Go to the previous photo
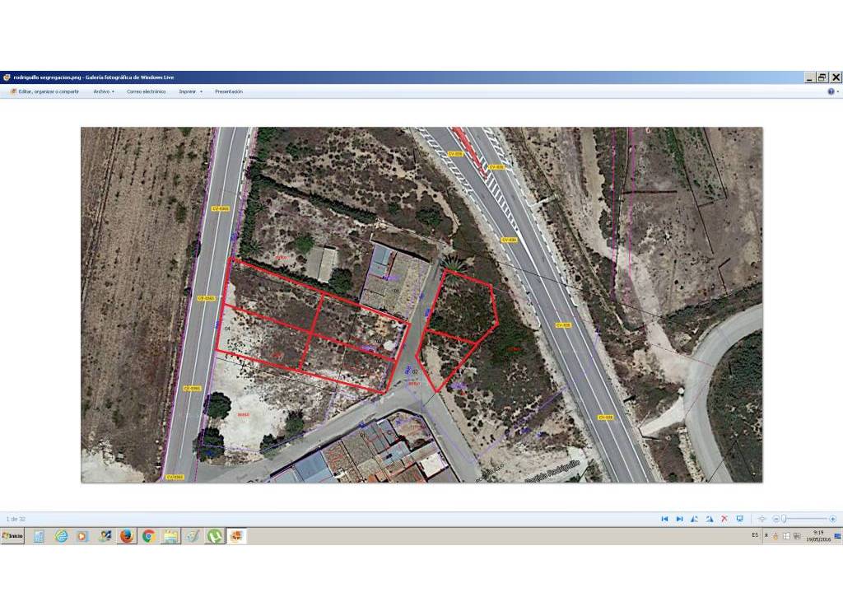Screen dimensions: 843x616 664,519
